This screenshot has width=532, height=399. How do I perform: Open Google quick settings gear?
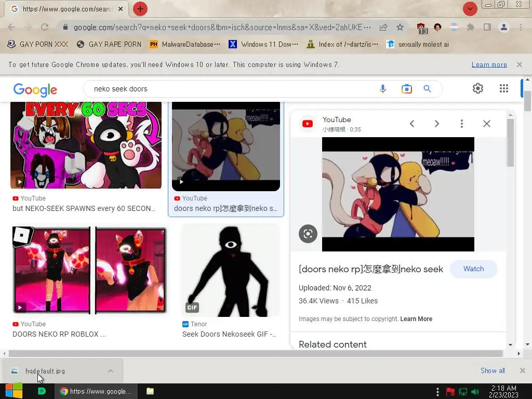coord(478,88)
